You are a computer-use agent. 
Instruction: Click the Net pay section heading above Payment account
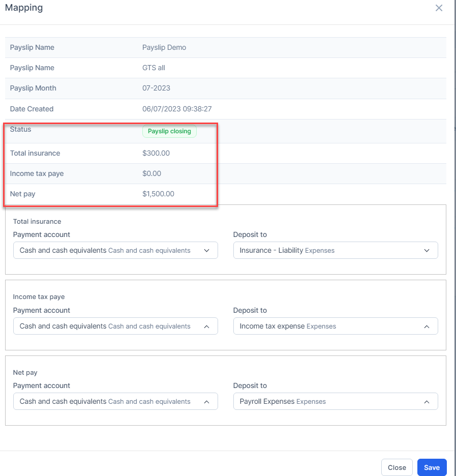[25, 372]
